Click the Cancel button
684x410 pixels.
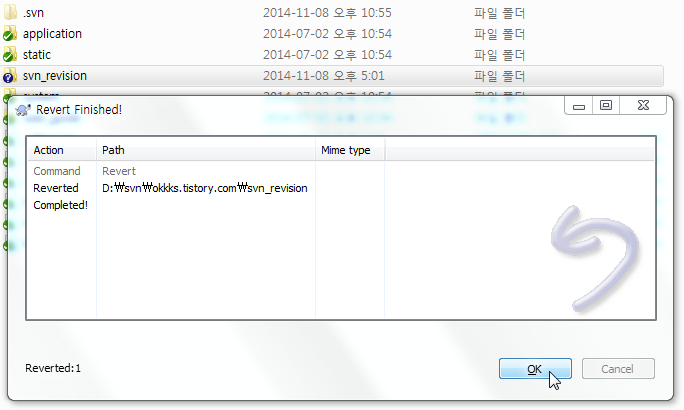(x=618, y=369)
